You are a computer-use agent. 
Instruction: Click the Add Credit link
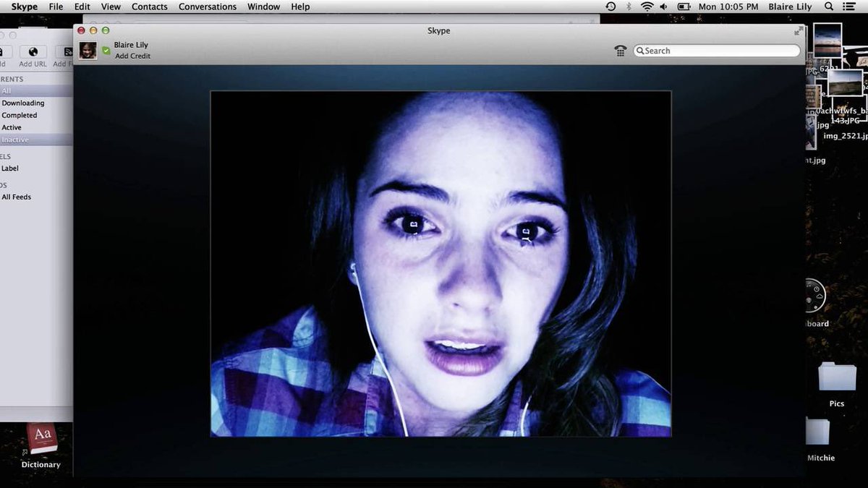[133, 56]
